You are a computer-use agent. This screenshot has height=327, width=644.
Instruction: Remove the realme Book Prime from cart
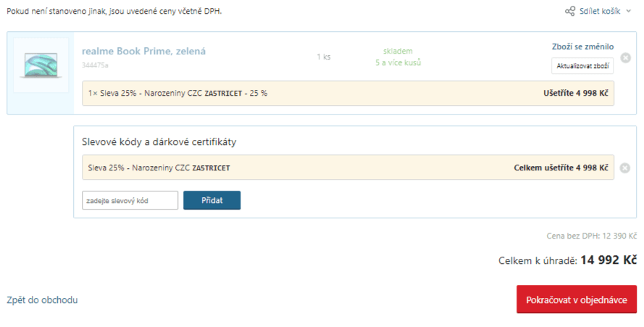tap(625, 57)
